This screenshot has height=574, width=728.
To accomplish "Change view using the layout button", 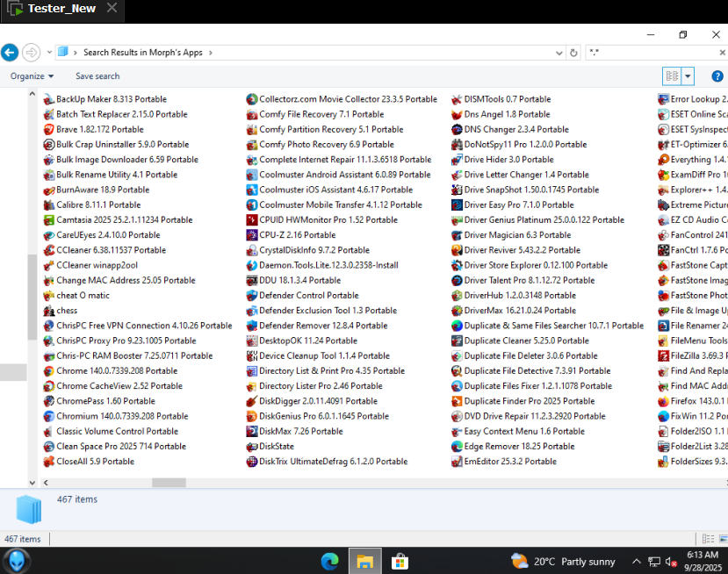I will click(x=672, y=76).
